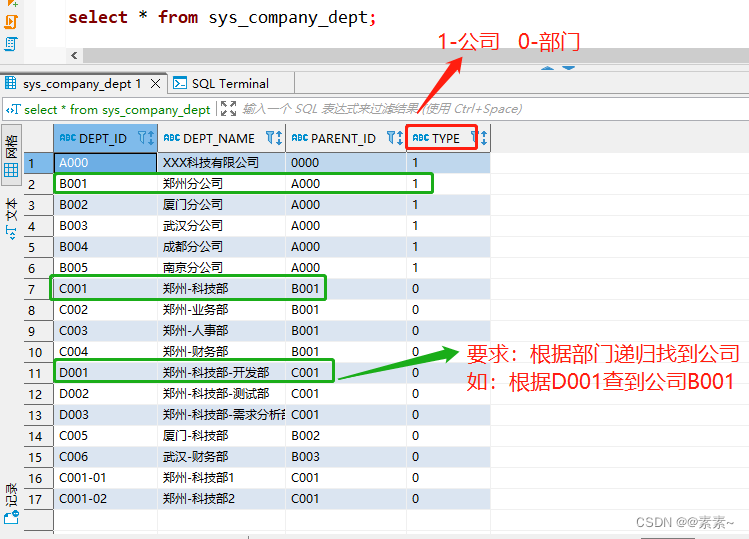Image resolution: width=749 pixels, height=539 pixels.
Task: Select row number 7 header
Action: coord(38,289)
